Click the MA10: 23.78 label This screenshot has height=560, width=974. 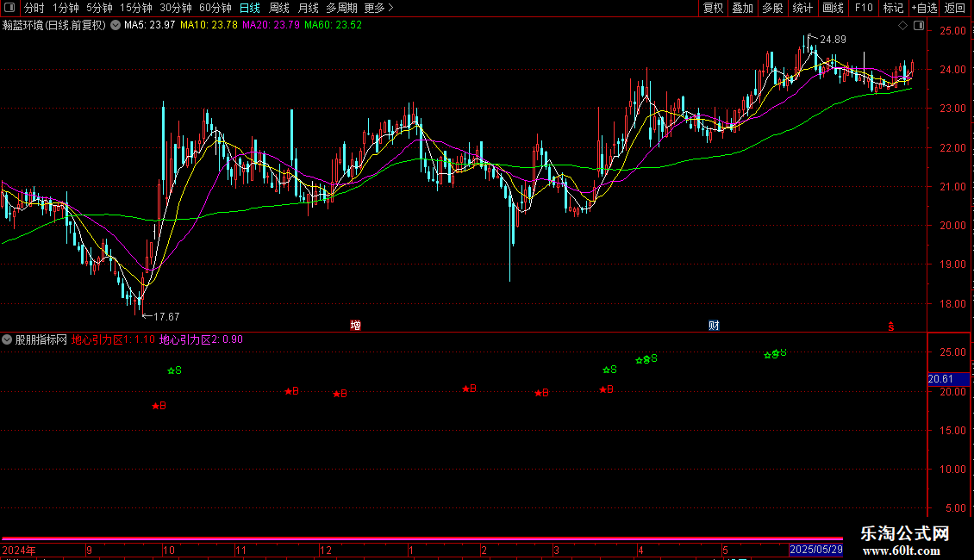click(209, 26)
